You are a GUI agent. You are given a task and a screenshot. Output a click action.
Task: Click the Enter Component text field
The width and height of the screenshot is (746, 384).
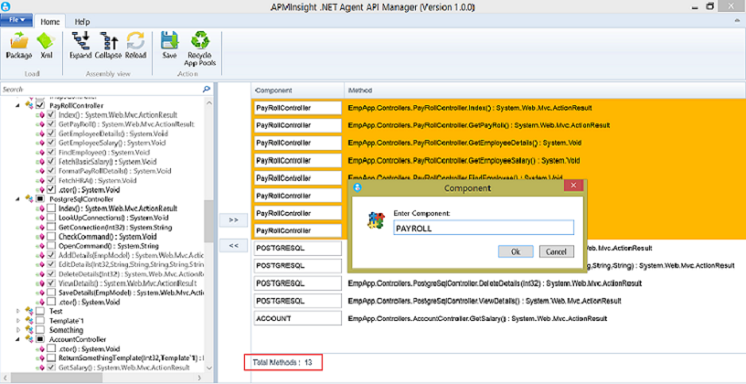(x=484, y=228)
